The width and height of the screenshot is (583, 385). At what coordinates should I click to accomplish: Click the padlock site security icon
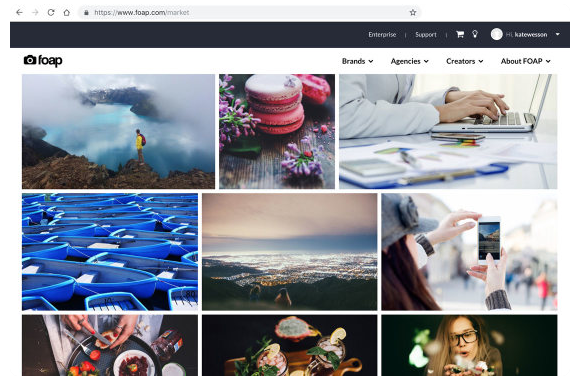[x=86, y=13]
